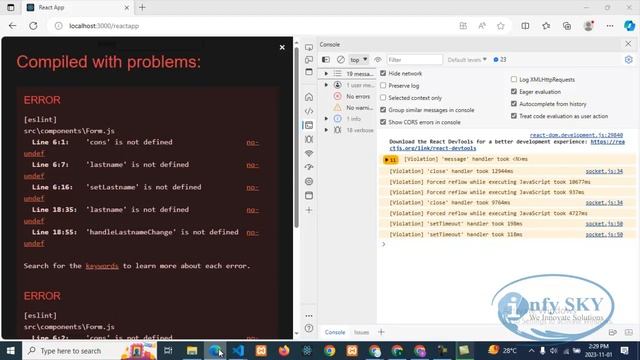Expand the 1 info group
This screenshot has width=640, height=360.
point(326,119)
